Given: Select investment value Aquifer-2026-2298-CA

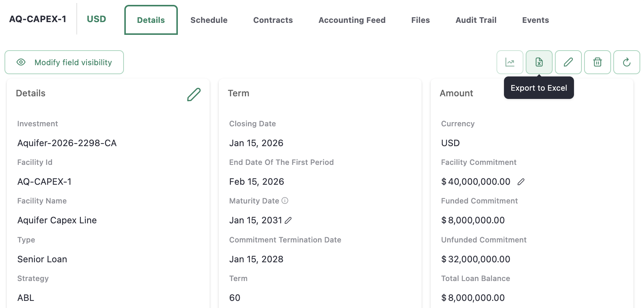Looking at the screenshot, I should coord(67,143).
